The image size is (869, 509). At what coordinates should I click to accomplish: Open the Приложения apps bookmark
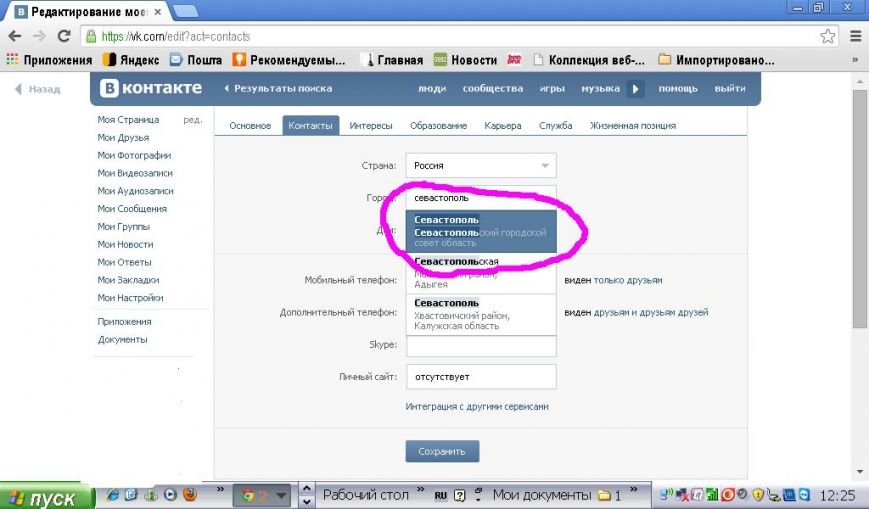tap(49, 60)
